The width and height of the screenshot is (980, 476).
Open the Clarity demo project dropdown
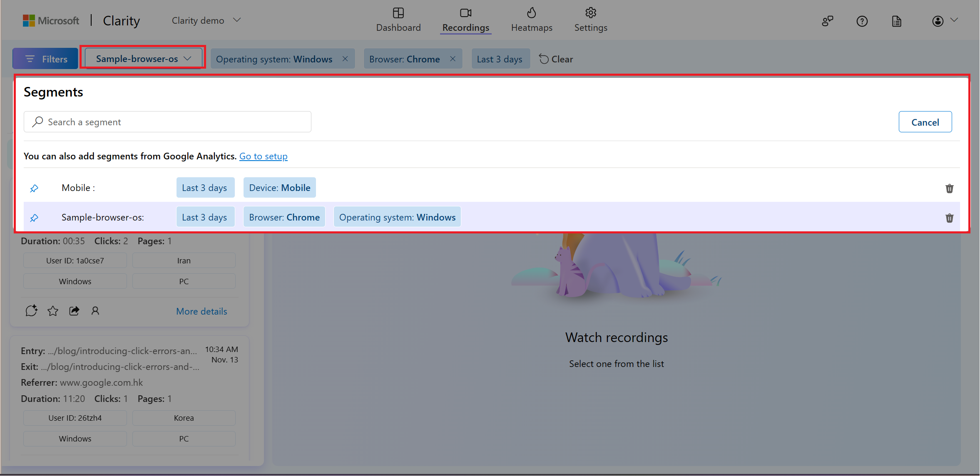[206, 20]
